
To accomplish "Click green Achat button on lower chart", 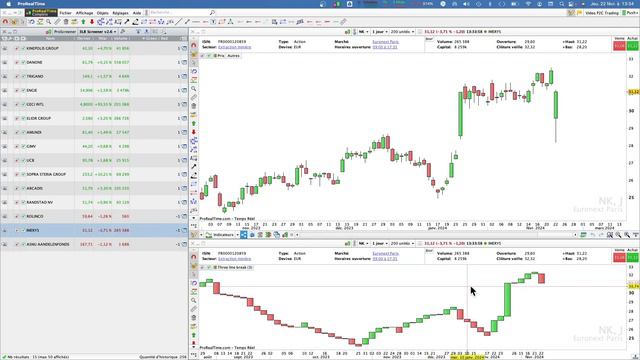I will coord(632,258).
